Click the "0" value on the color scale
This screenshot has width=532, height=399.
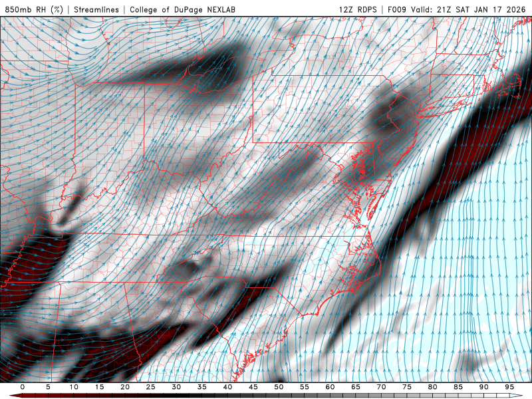click(x=23, y=387)
